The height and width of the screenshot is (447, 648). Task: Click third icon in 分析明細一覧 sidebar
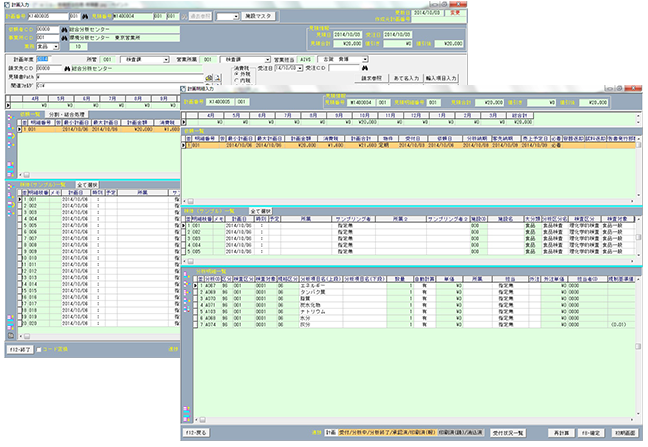(186, 292)
